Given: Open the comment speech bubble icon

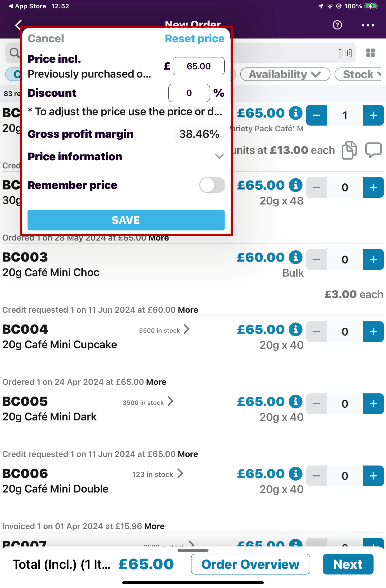Looking at the screenshot, I should point(373,150).
